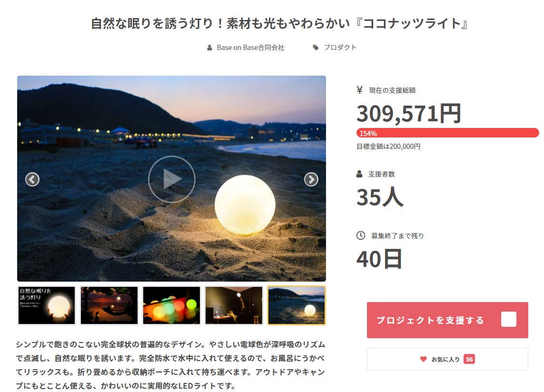544x392 pixels.
Task: Play the project video
Action: tap(172, 179)
